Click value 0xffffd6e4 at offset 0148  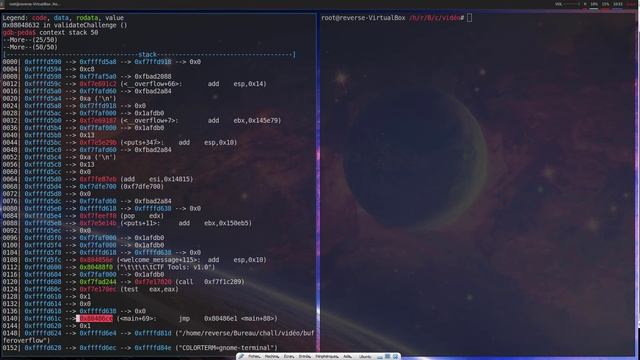98,333
